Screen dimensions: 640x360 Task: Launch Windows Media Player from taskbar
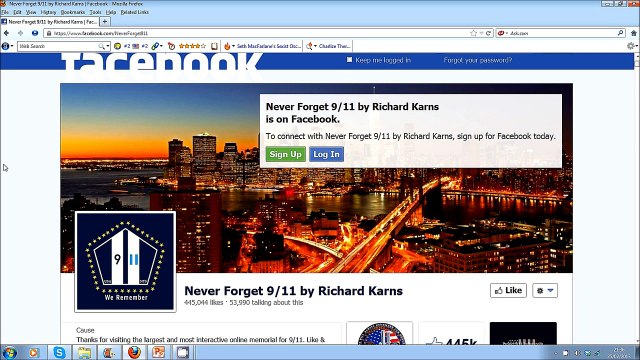(34, 352)
